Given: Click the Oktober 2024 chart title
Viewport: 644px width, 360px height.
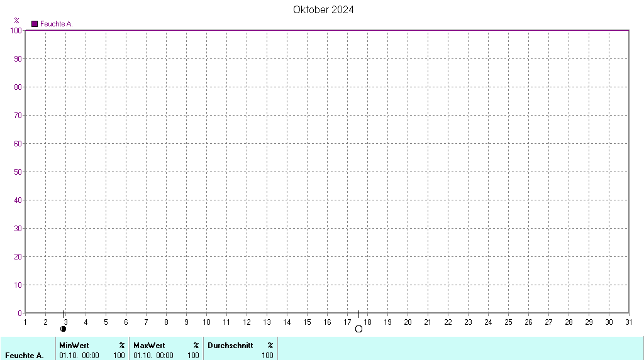Looking at the screenshot, I should [x=323, y=10].
